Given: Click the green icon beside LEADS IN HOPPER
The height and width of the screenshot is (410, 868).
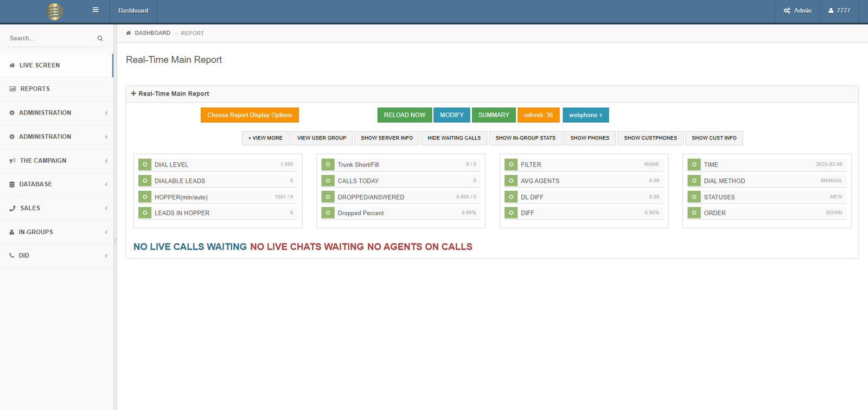Looking at the screenshot, I should (x=145, y=213).
